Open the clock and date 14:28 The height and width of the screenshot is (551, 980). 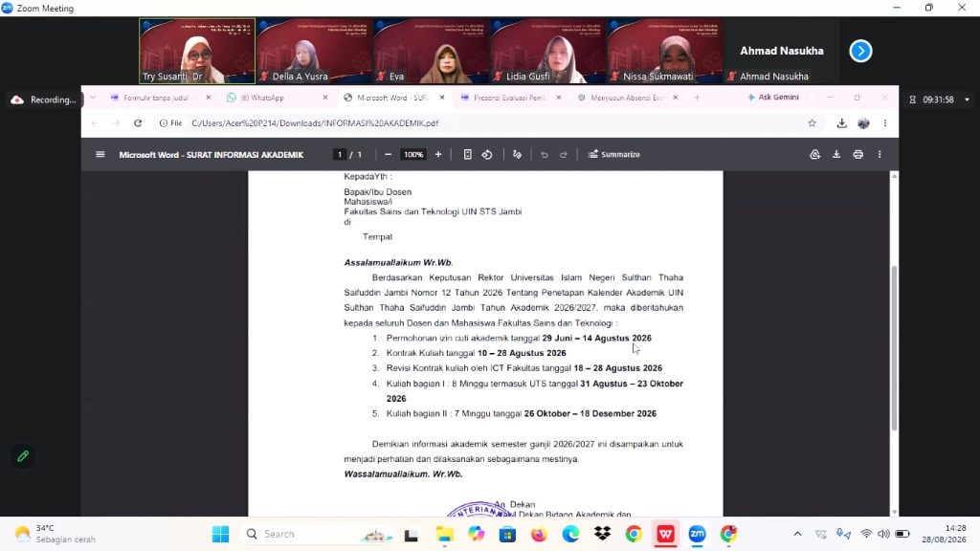point(944,534)
